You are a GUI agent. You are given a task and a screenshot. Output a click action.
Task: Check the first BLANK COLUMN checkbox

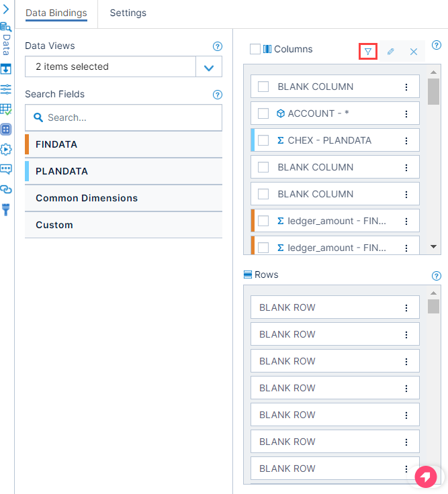(263, 87)
